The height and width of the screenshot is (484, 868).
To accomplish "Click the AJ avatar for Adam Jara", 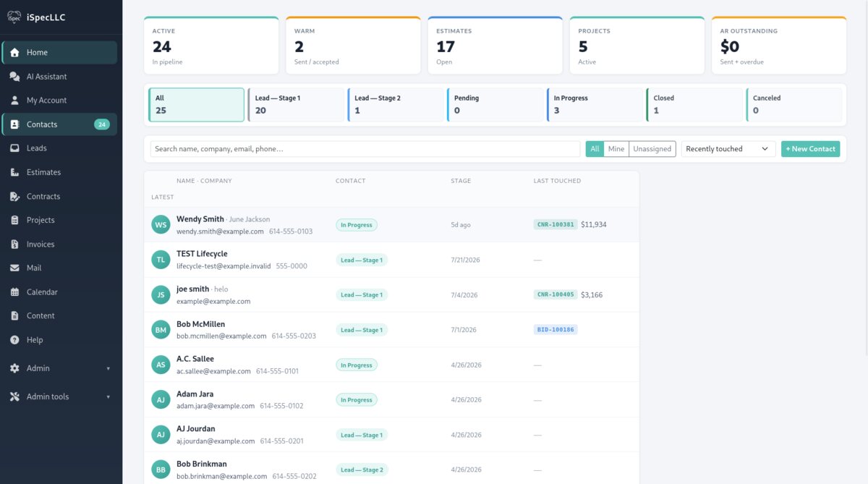I will 161,400.
